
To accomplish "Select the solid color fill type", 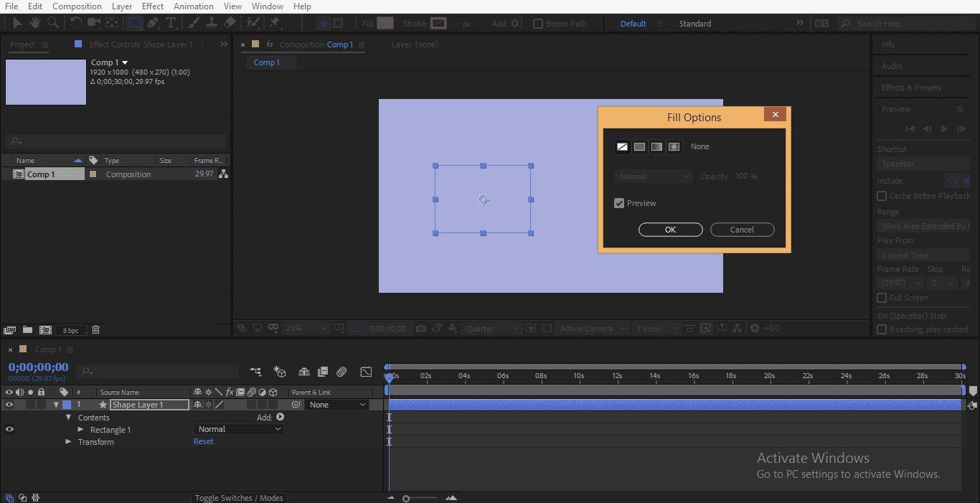I will pos(639,146).
